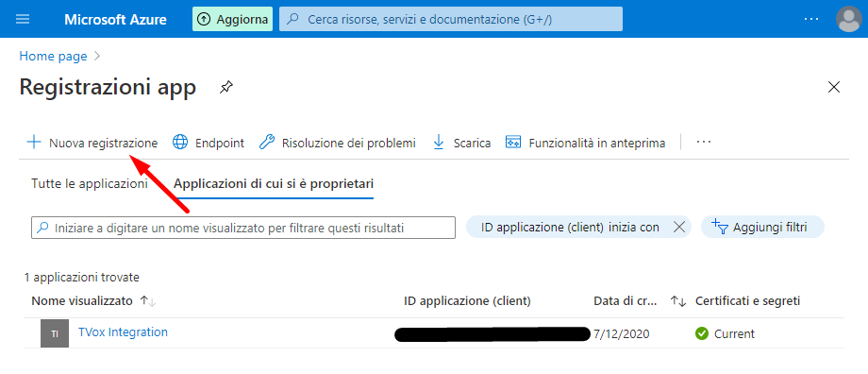Click the breadcrumb chevron after Home page
This screenshot has height=374, width=868.
tap(97, 56)
